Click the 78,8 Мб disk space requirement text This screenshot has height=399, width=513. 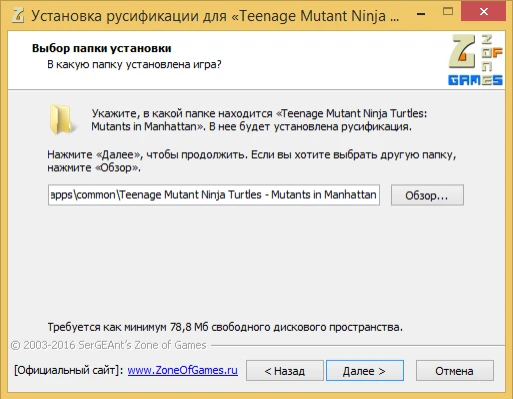(225, 327)
